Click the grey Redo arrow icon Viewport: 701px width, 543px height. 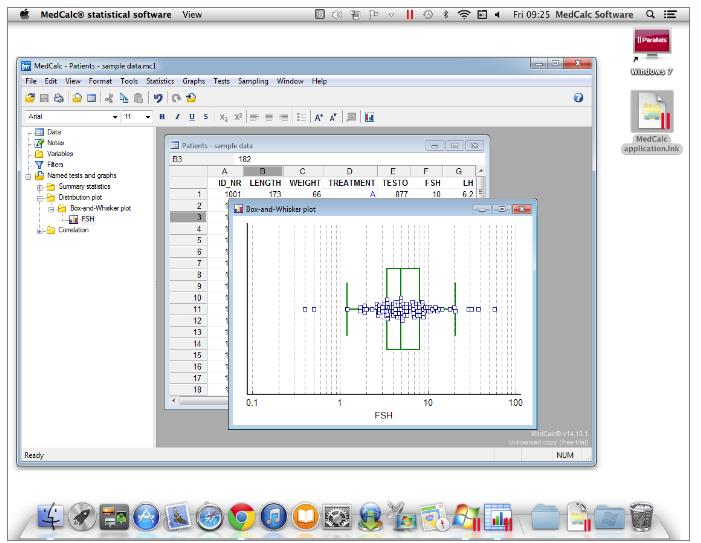(x=176, y=98)
